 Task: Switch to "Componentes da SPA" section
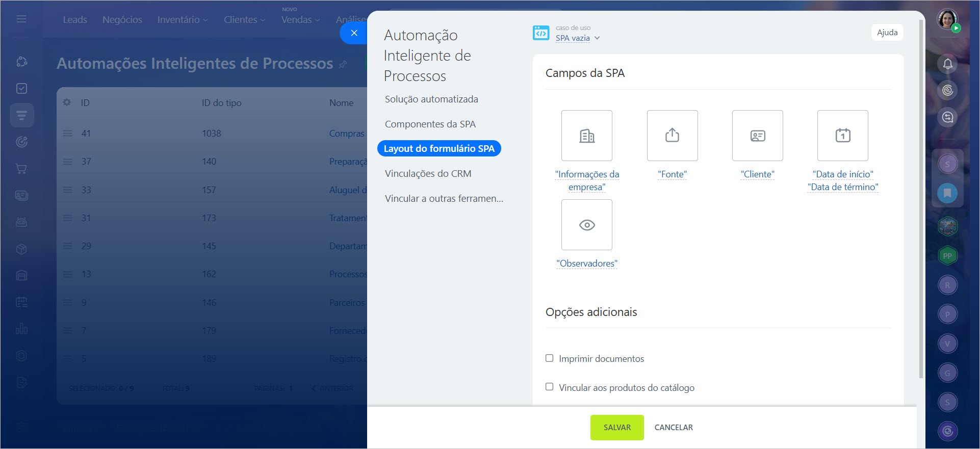click(x=430, y=124)
